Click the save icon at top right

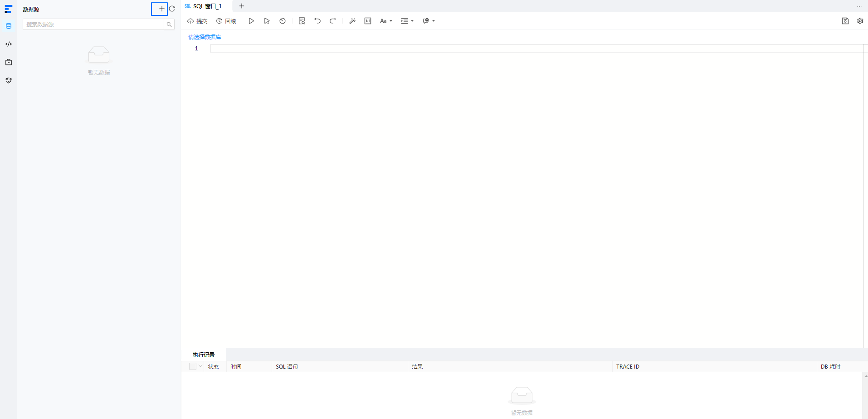click(x=845, y=21)
